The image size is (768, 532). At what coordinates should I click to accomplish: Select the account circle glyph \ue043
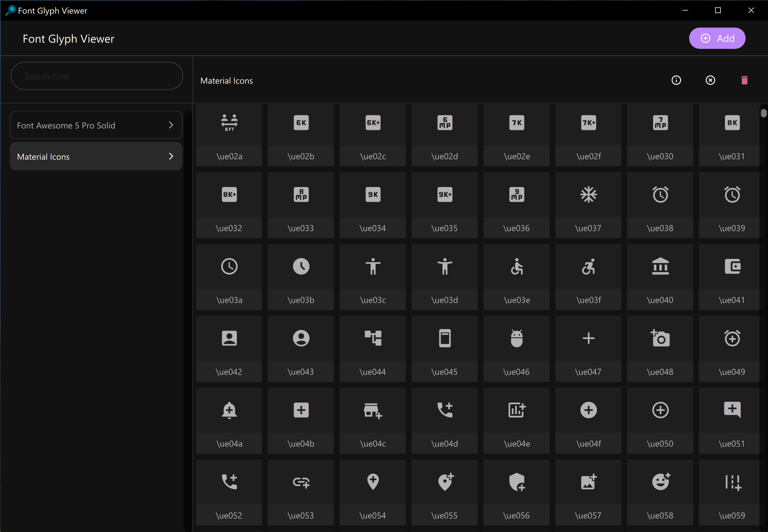click(301, 338)
